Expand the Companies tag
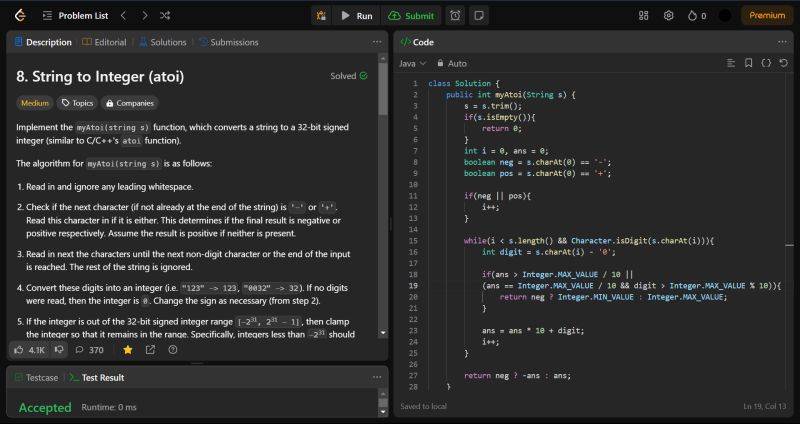 pos(129,102)
